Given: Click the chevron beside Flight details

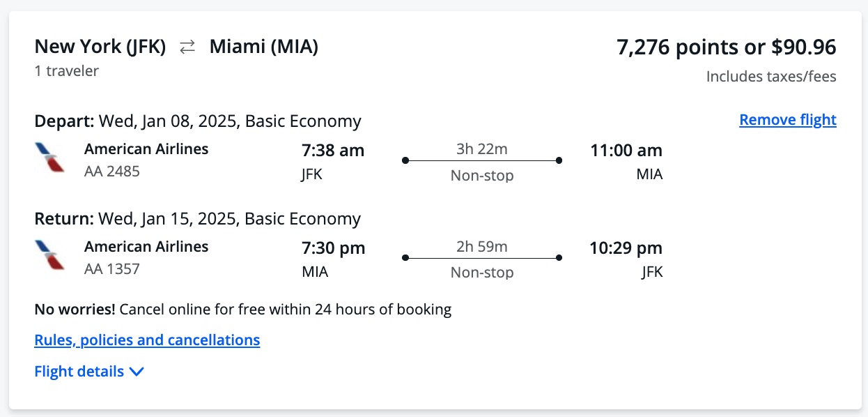Looking at the screenshot, I should click(x=137, y=371).
